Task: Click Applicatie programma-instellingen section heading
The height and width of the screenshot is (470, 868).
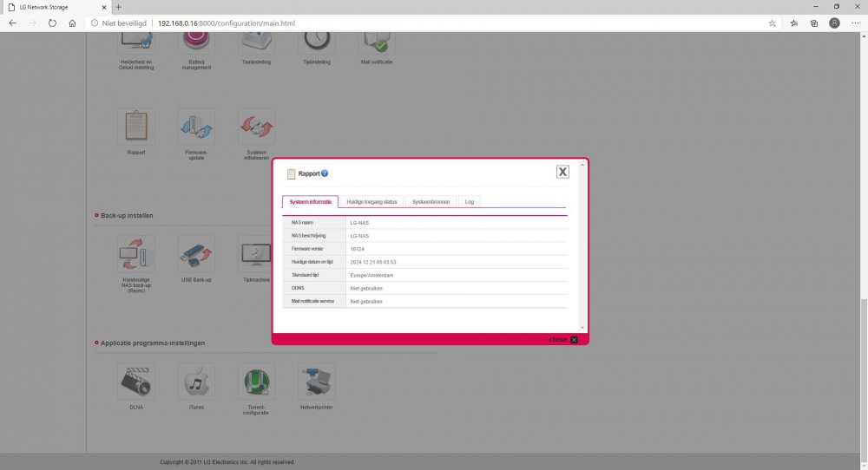Action: pos(153,343)
